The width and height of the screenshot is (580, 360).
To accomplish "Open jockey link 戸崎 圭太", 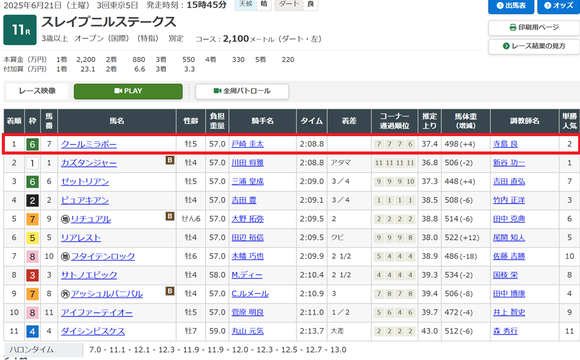I will click(247, 144).
